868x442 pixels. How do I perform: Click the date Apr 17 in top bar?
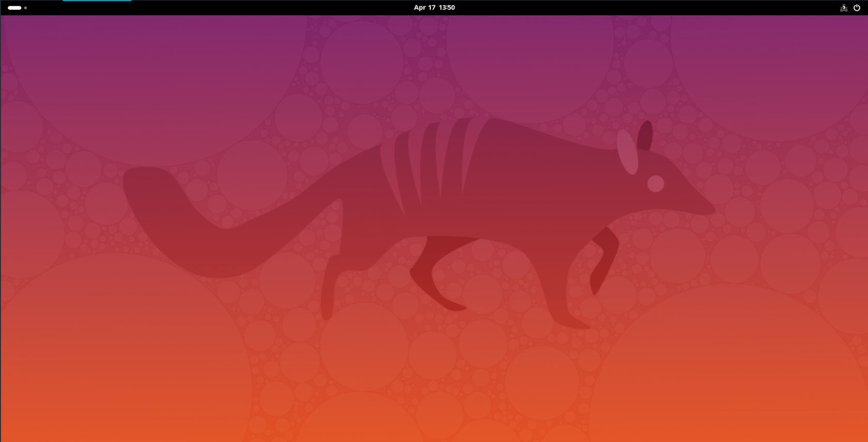[x=424, y=8]
